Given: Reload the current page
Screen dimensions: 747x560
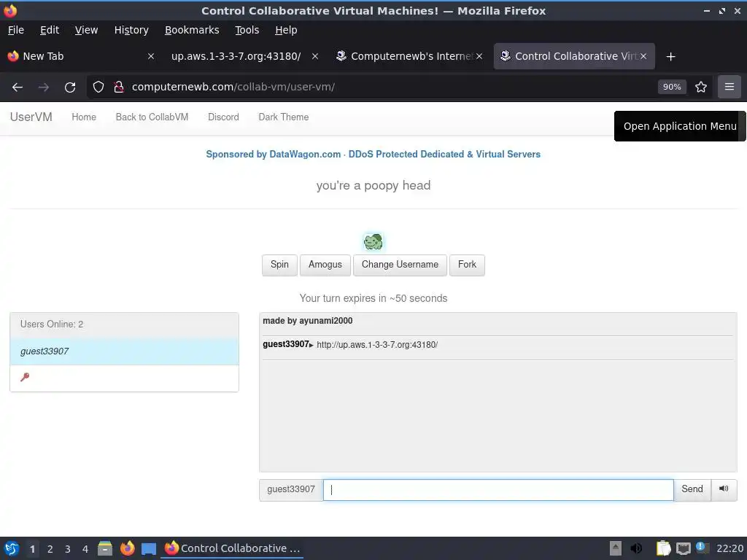Looking at the screenshot, I should click(x=70, y=87).
